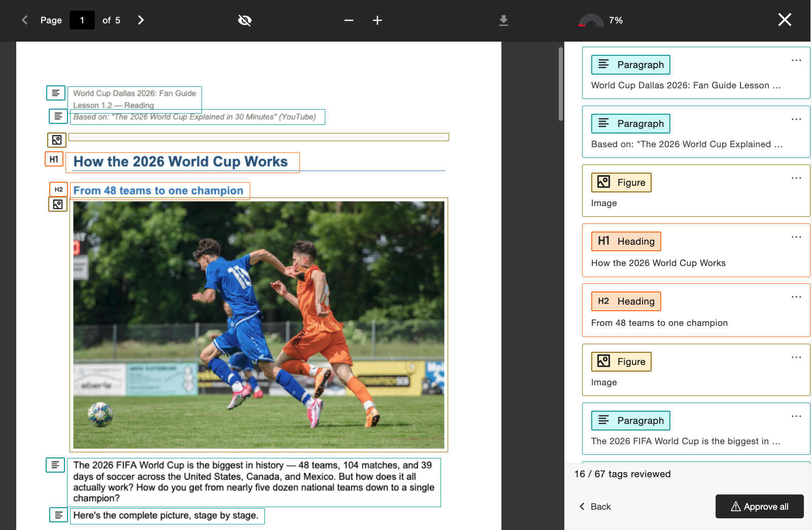Screen dimensions: 812x530
Task: Click the soccer players photo
Action: click(x=259, y=325)
